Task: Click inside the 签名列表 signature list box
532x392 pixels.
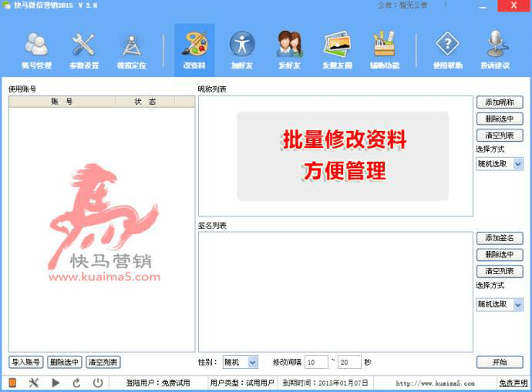Action: (x=335, y=292)
